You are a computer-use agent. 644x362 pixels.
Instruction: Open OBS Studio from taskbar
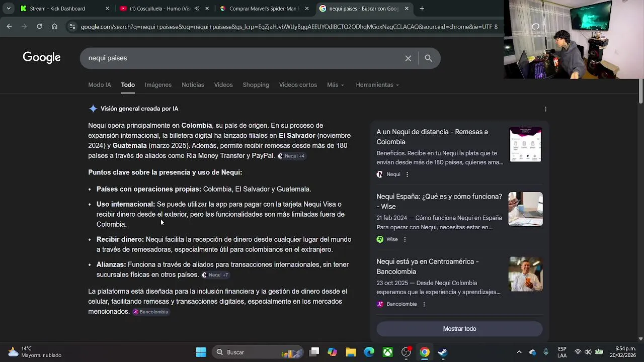coord(406,352)
